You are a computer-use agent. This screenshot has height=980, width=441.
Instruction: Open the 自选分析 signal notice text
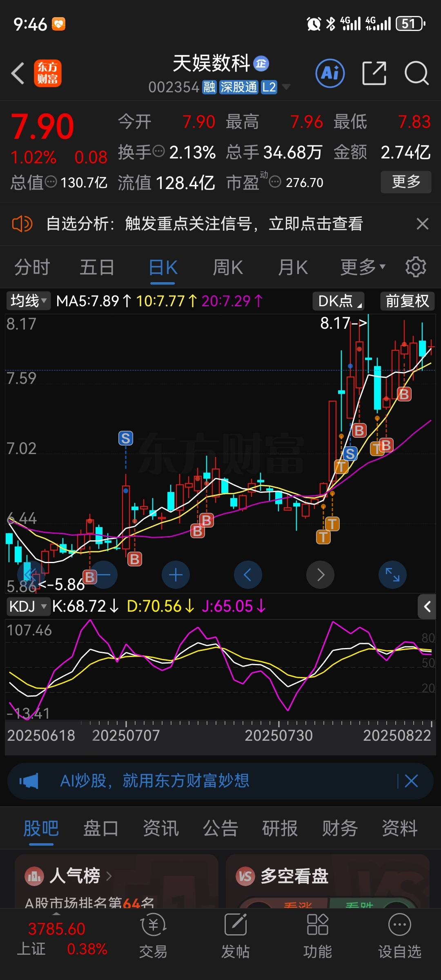point(205,224)
